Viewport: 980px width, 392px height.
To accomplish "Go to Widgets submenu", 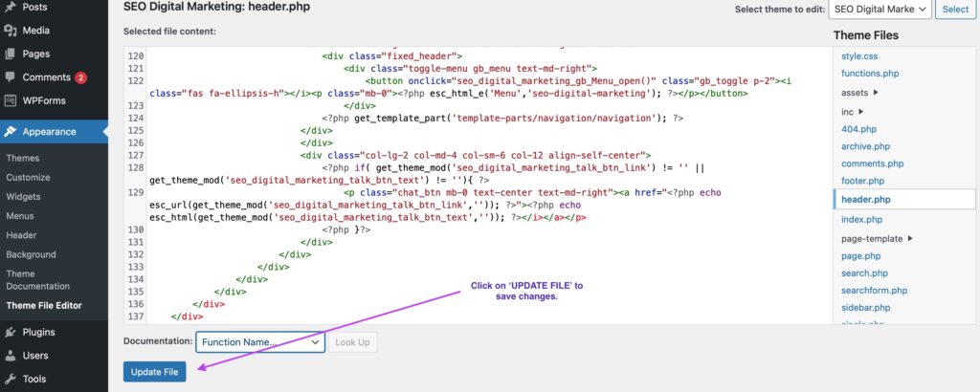I will click(x=23, y=197).
